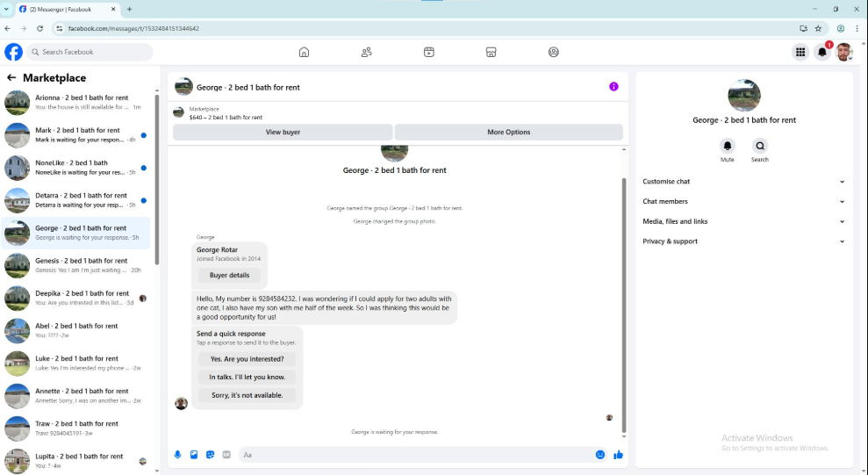This screenshot has height=475, width=868.
Task: Expand the Customise chat section
Action: click(x=743, y=182)
